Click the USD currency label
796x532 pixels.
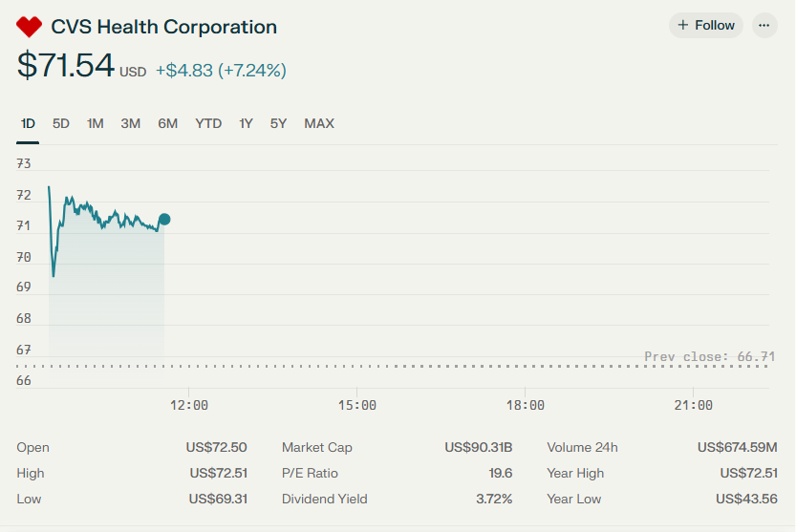coord(133,72)
